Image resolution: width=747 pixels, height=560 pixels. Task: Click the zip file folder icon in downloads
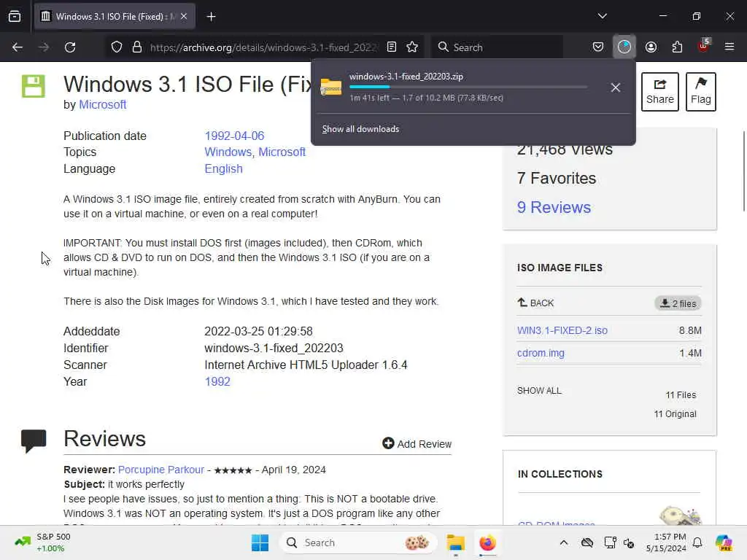coord(331,87)
